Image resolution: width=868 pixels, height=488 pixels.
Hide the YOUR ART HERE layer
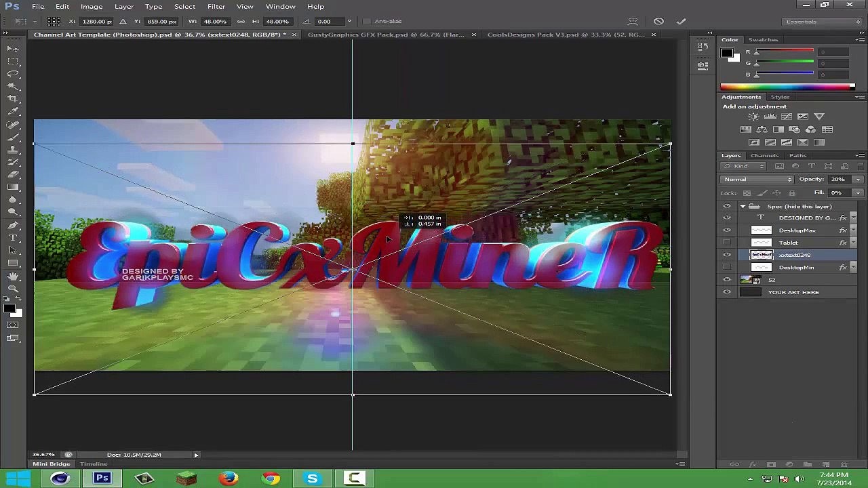click(x=727, y=292)
